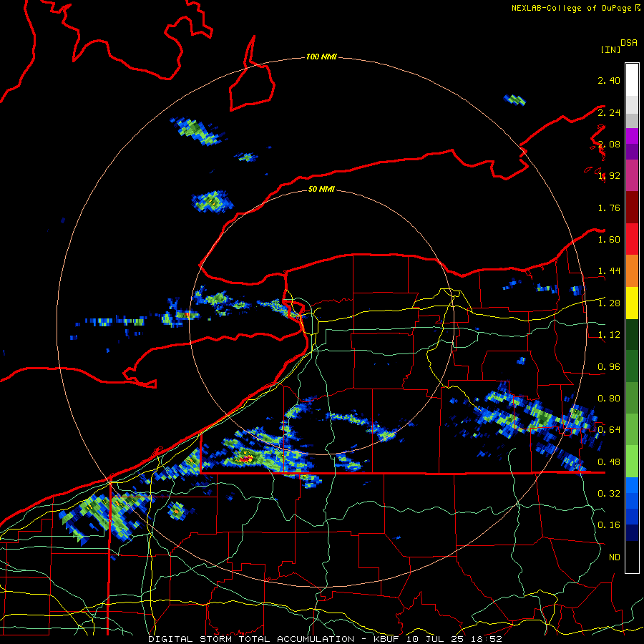This screenshot has height=644, width=644.
Task: Click the [IN] units label
Action: (610, 49)
